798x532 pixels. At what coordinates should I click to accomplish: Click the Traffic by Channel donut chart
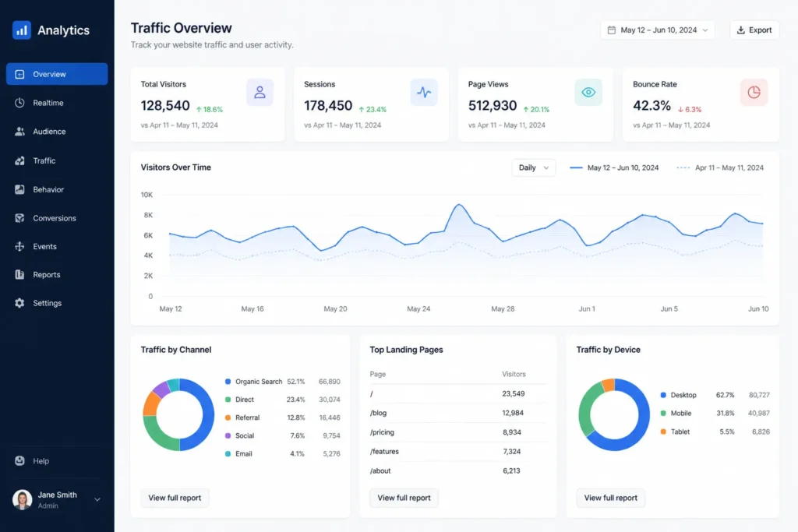178,414
